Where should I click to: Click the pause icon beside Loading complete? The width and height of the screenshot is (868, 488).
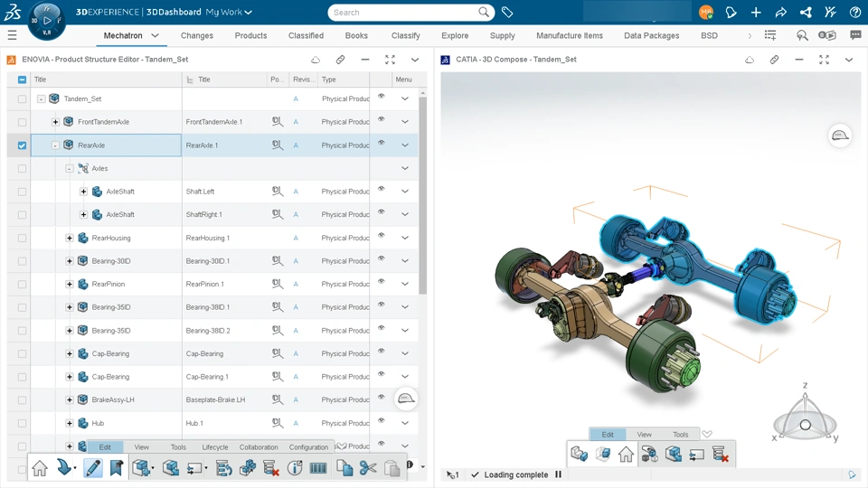pos(558,474)
